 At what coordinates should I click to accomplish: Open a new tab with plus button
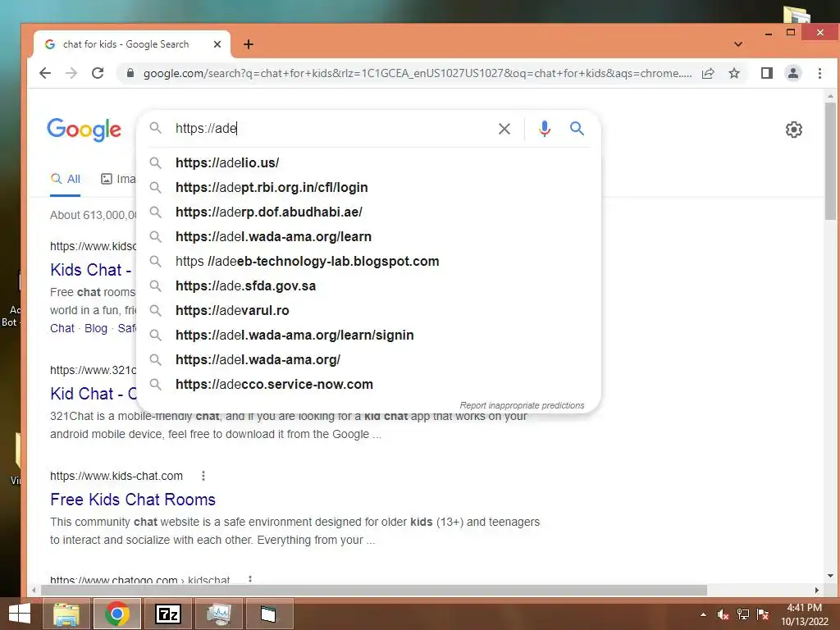(x=249, y=44)
